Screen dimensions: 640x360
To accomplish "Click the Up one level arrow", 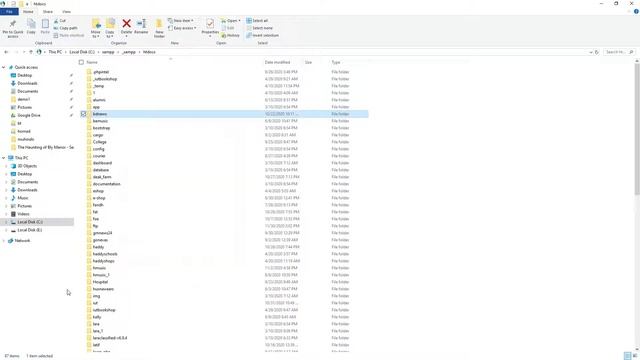I will (31, 52).
